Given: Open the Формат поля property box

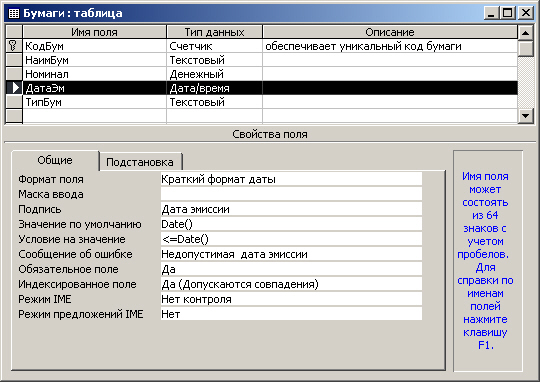Looking at the screenshot, I should (x=291, y=179).
